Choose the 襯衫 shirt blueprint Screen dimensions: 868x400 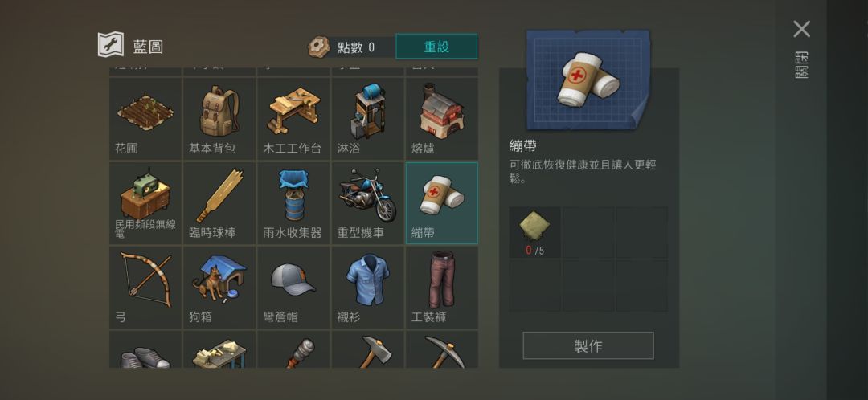tap(368, 288)
